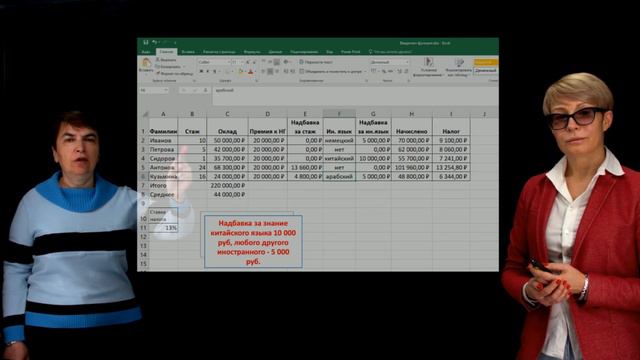Center-align text horizontally
This screenshot has height=360, width=640.
tap(270, 71)
